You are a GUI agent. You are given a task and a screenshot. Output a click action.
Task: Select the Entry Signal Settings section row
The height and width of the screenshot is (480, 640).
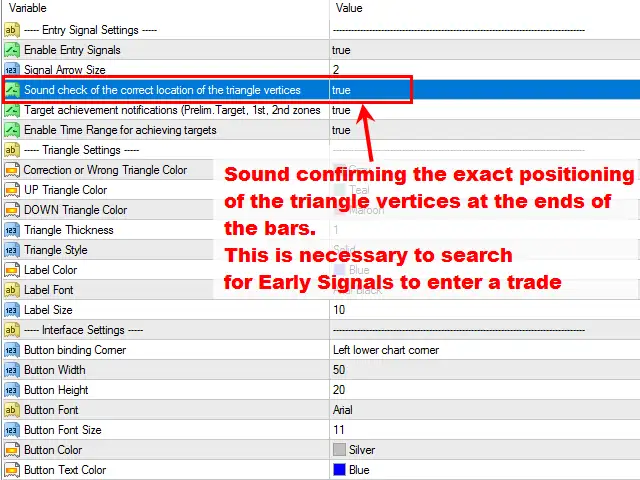click(90, 30)
